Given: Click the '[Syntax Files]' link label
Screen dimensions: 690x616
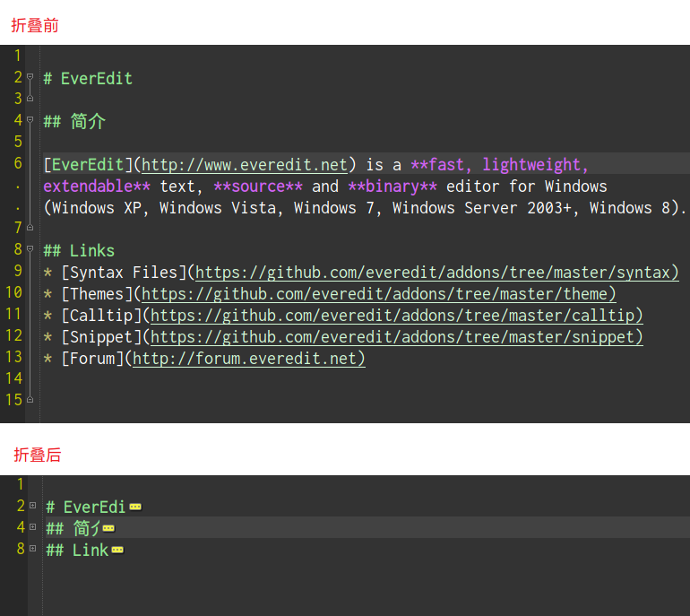Looking at the screenshot, I should [x=124, y=273].
